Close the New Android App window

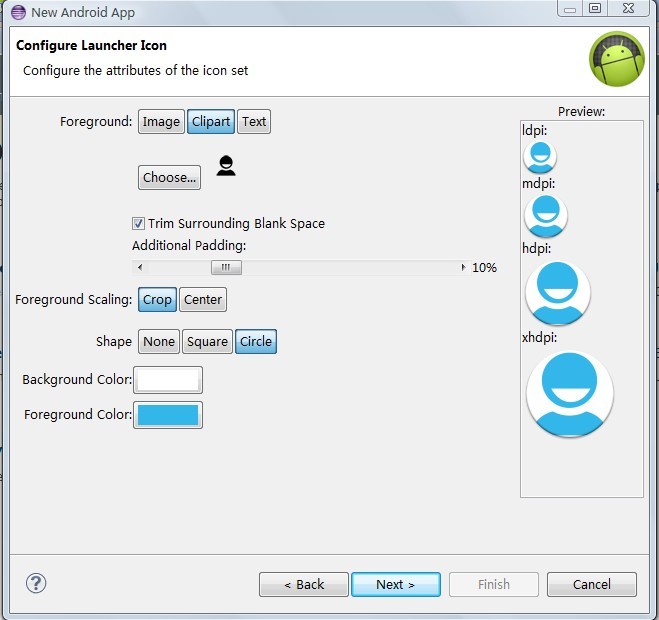[628, 8]
